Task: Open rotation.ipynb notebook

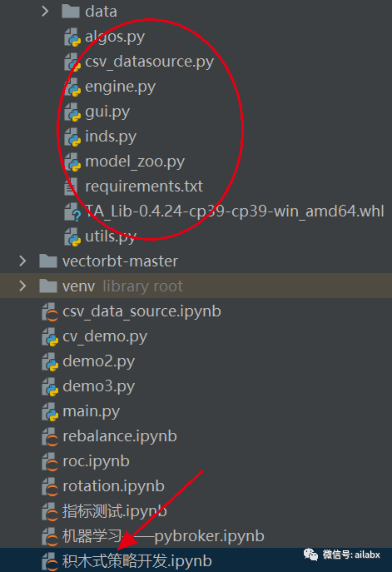Action: point(113,486)
